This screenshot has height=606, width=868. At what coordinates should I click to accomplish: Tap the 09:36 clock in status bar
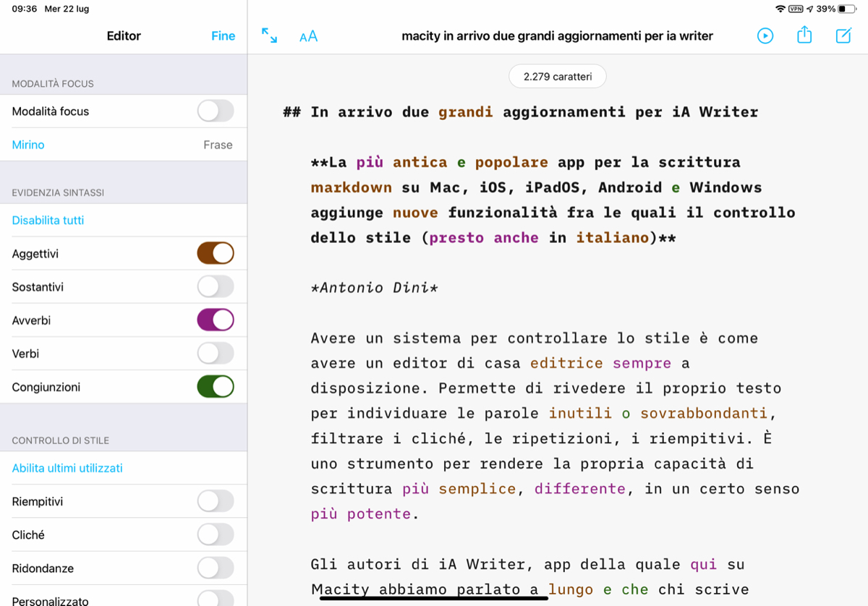[x=25, y=9]
